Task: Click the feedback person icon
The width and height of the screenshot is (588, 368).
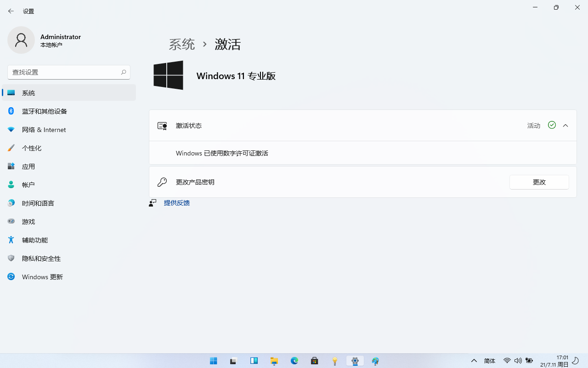Action: click(153, 203)
